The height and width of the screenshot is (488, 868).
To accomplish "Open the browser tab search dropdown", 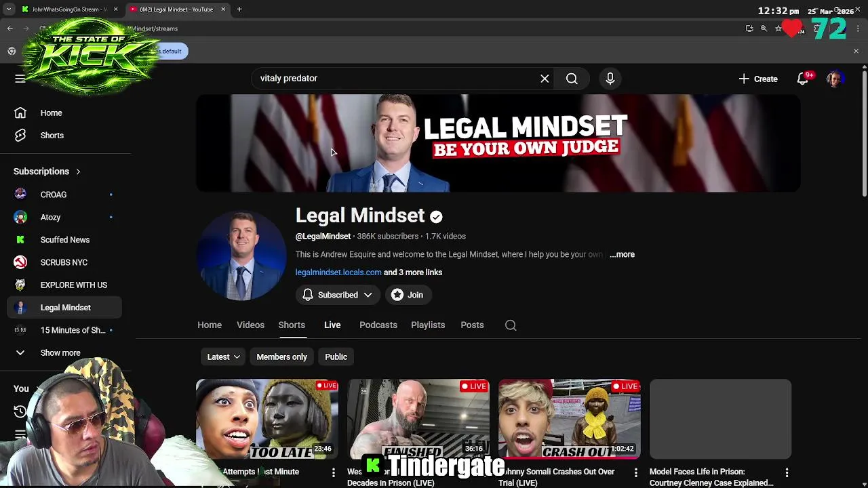I will (8, 9).
